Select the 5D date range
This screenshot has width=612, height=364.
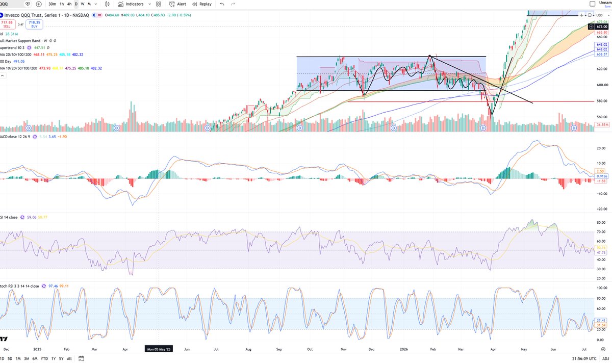tap(10, 358)
